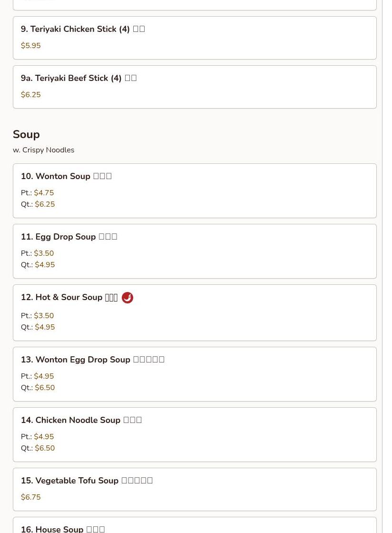
Task: Click Wonton Egg Drop Soup quart $6.50
Action: pos(45,388)
